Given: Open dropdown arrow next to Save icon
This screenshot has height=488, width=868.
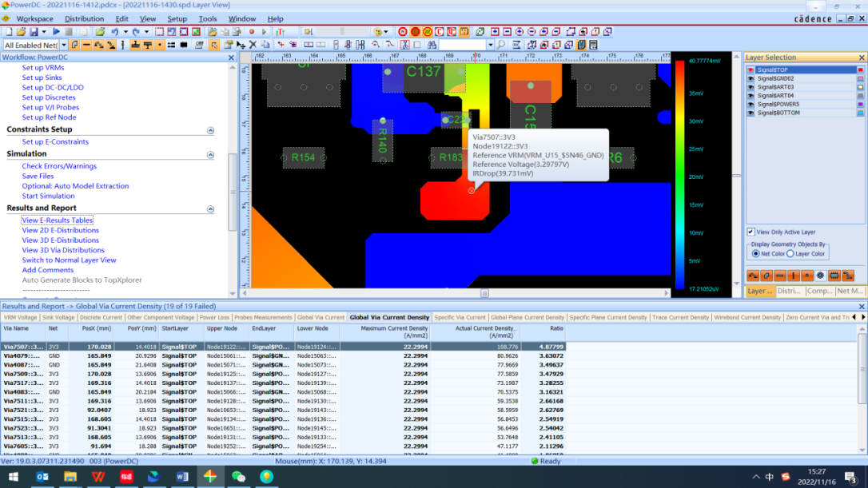Looking at the screenshot, I should 44,31.
